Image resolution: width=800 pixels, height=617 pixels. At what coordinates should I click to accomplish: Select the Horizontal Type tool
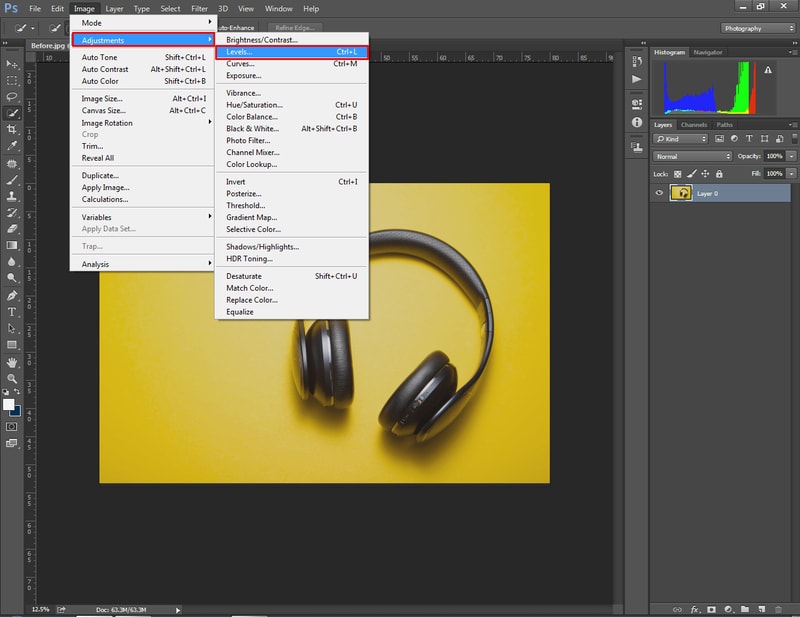click(11, 312)
